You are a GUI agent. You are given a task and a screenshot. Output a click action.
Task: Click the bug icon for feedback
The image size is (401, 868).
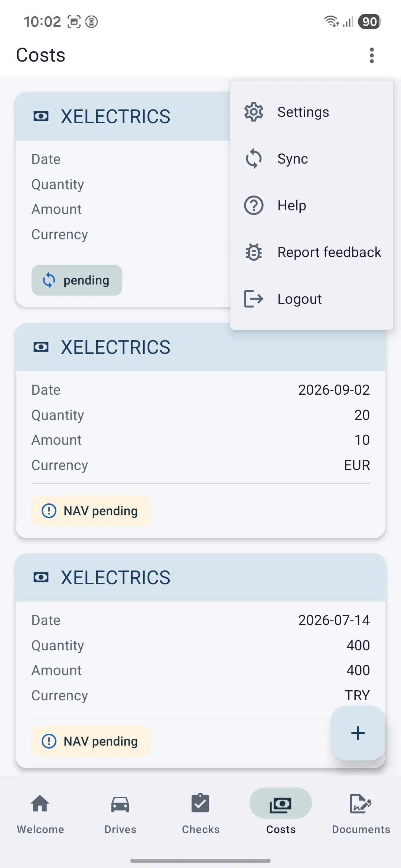coord(254,252)
